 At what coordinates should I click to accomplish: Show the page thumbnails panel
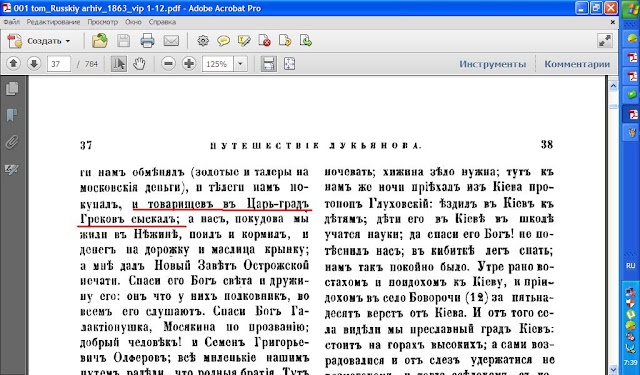pos(12,89)
